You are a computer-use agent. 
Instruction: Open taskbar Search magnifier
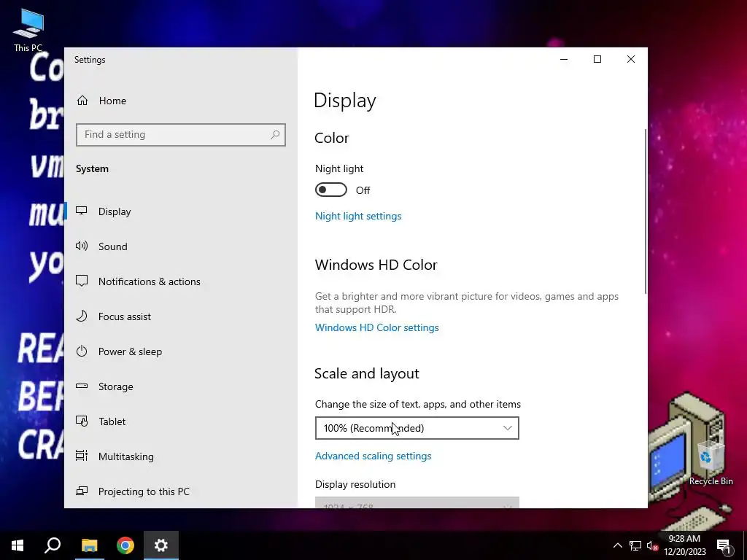(53, 545)
